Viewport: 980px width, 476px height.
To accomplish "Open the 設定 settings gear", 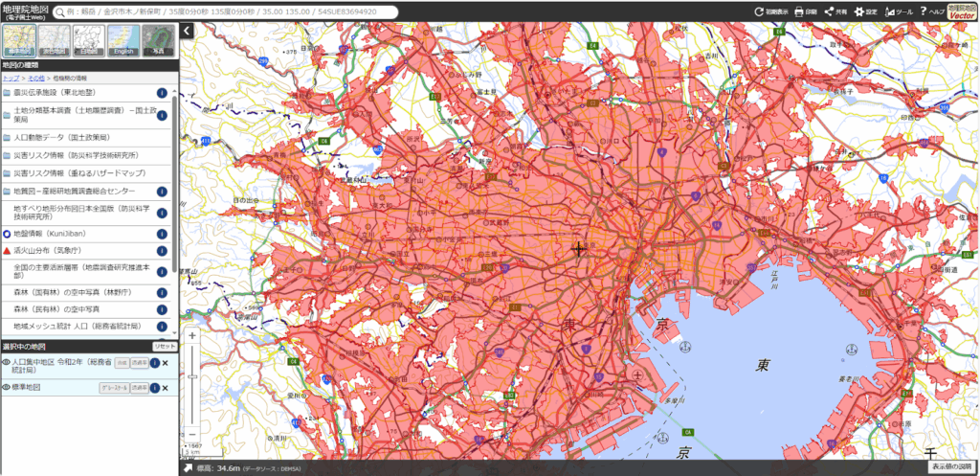I will [x=865, y=11].
